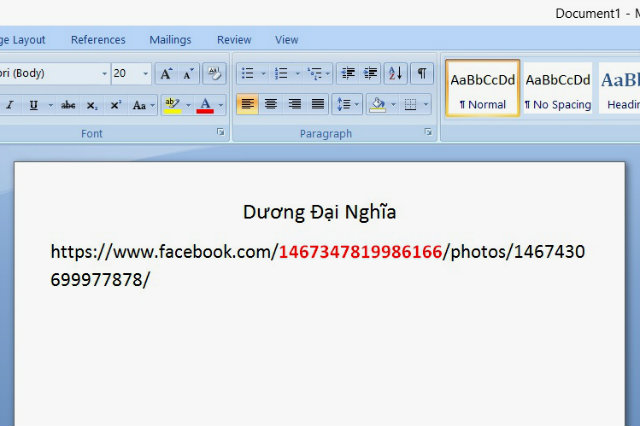Open the Font dialog launcher
Viewport: 640px width, 426px height.
(x=220, y=132)
